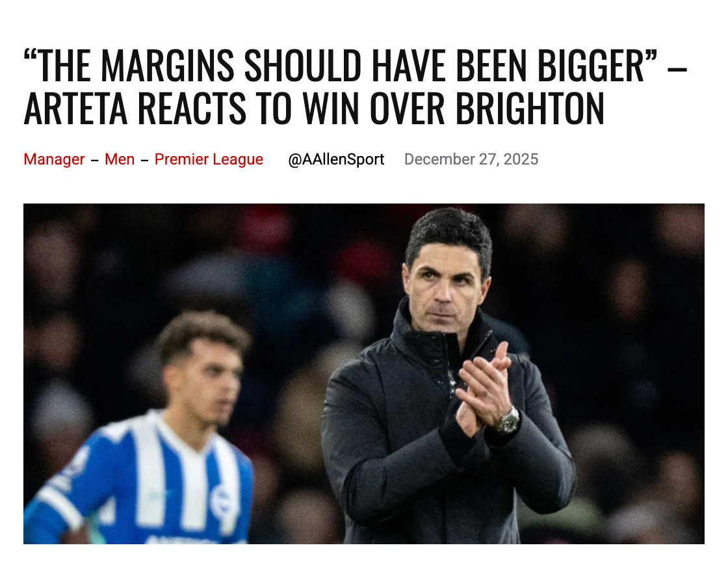Screen dimensions: 728x580
Task: Click the Brighton crest on the striped shirt
Action: pyautogui.click(x=220, y=501)
